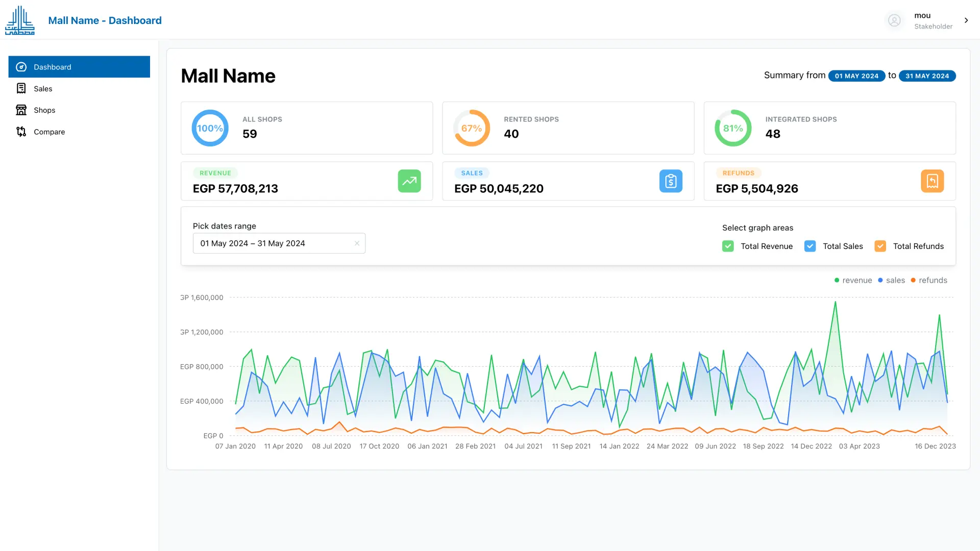Click the Revenue trend icon
This screenshot has height=551, width=980.
(410, 181)
